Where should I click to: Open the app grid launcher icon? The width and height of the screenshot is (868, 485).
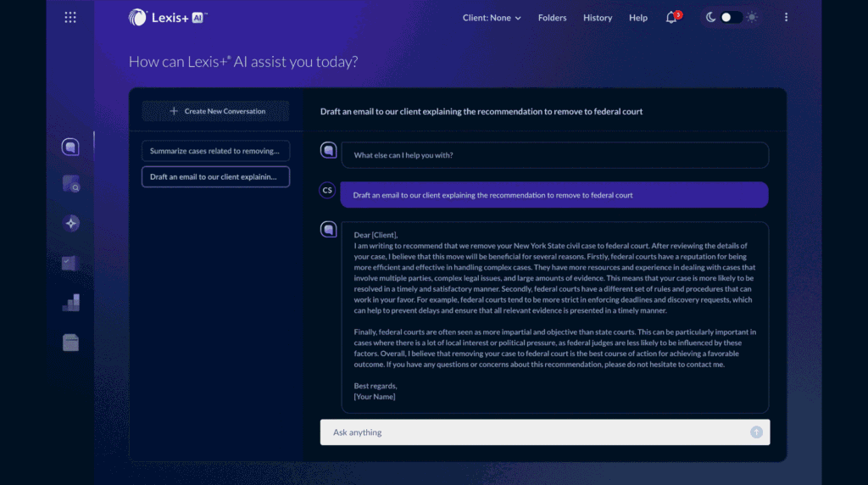(70, 17)
